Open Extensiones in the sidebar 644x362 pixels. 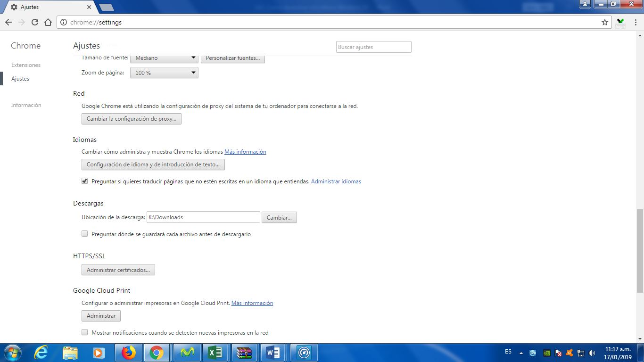pos(26,65)
